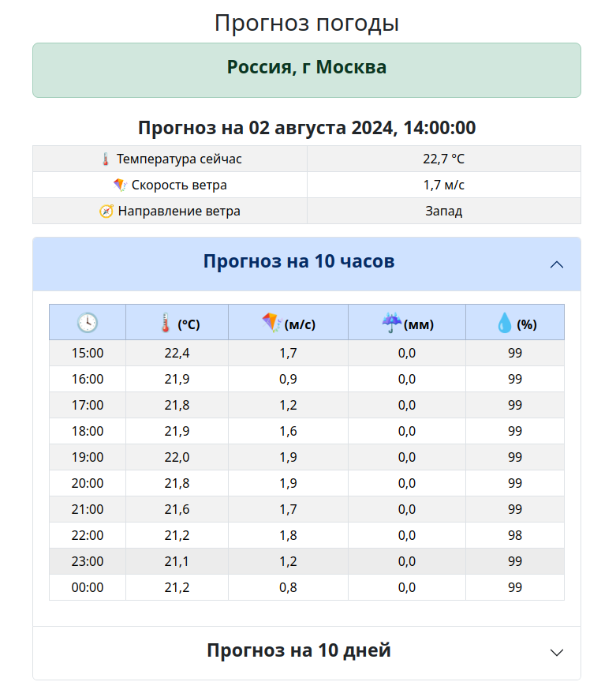Image resolution: width=616 pixels, height=693 pixels.
Task: Click wind speed 1,6 in the 18:00 row
Action: pos(289,432)
